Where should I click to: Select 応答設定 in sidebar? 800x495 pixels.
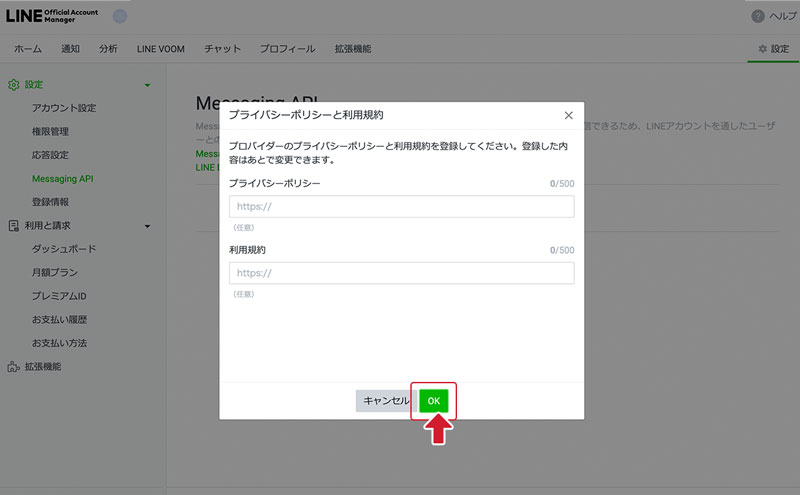[x=50, y=155]
